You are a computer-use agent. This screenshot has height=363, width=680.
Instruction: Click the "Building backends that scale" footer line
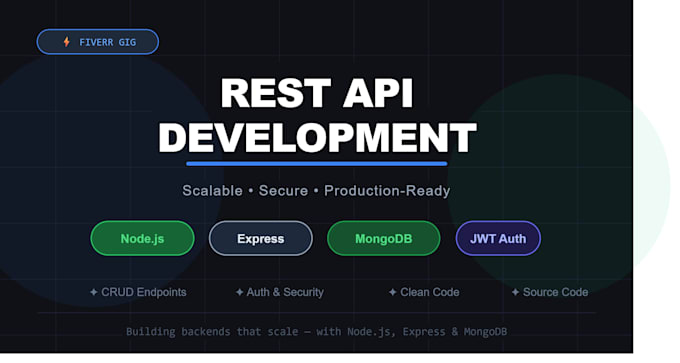point(317,332)
